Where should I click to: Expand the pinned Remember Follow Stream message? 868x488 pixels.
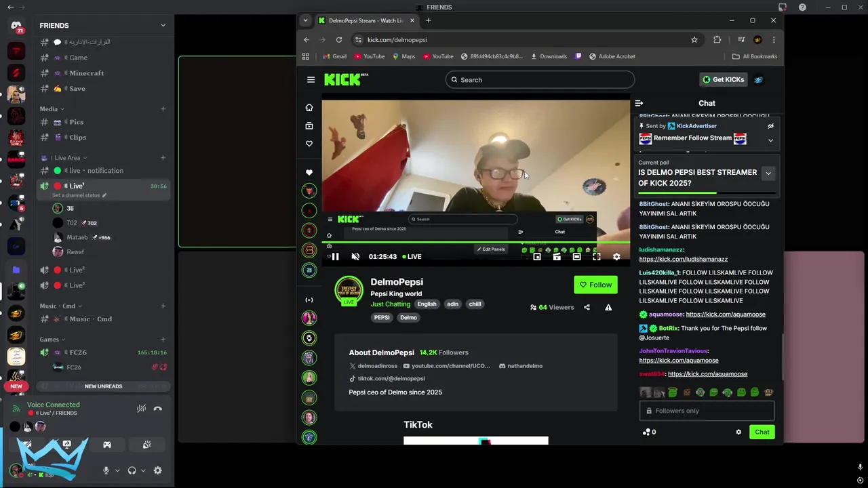click(x=770, y=140)
